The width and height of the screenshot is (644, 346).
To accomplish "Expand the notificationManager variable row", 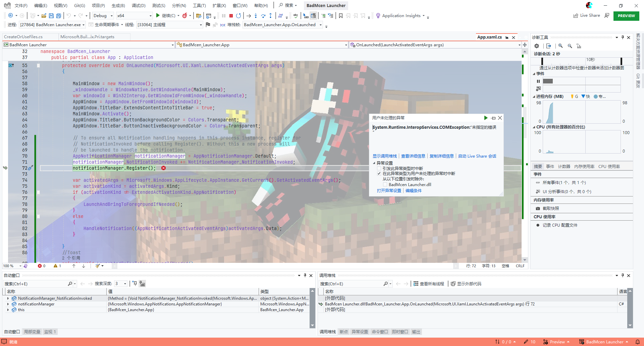I will (x=8, y=304).
